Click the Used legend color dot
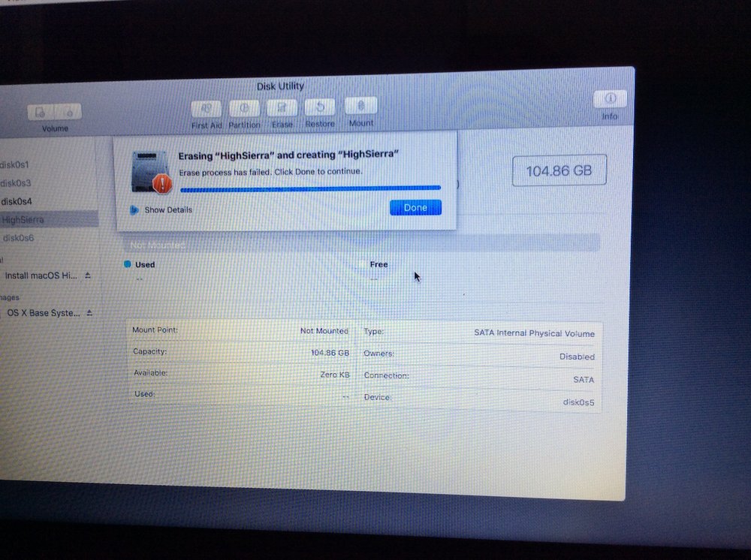This screenshot has height=560, width=751. pyautogui.click(x=128, y=264)
